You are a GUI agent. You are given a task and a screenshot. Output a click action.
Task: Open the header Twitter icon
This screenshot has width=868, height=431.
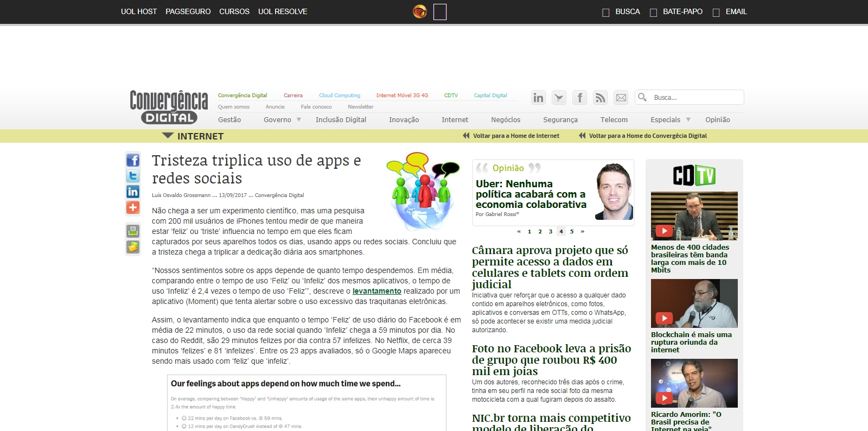tap(559, 98)
